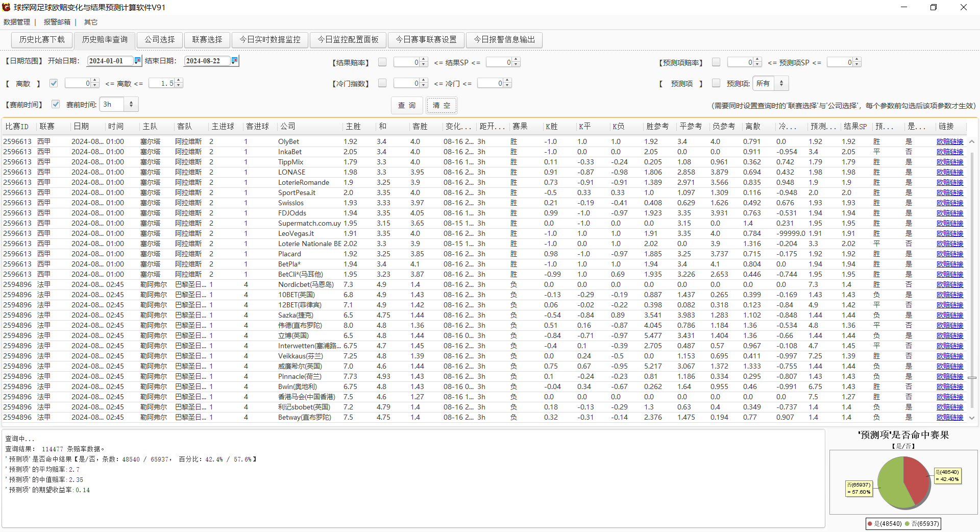Open the 其它 menu

click(91, 22)
